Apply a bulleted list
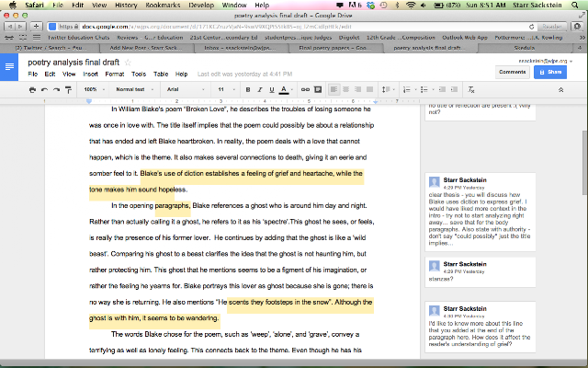The height and width of the screenshot is (368, 588). pyautogui.click(x=424, y=89)
